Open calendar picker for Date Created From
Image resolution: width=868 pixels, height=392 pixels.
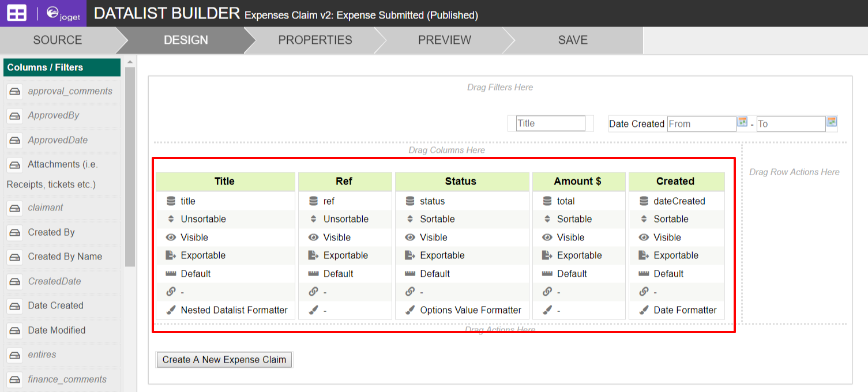pos(742,122)
